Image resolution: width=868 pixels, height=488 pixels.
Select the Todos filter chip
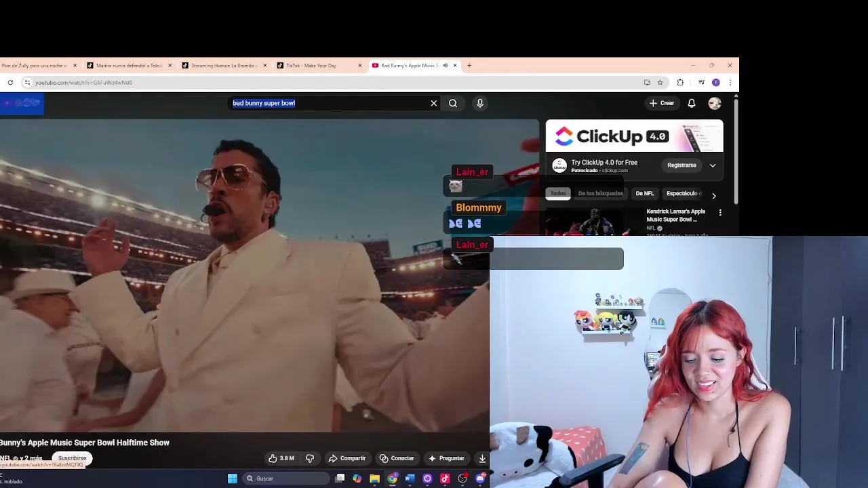pyautogui.click(x=558, y=193)
